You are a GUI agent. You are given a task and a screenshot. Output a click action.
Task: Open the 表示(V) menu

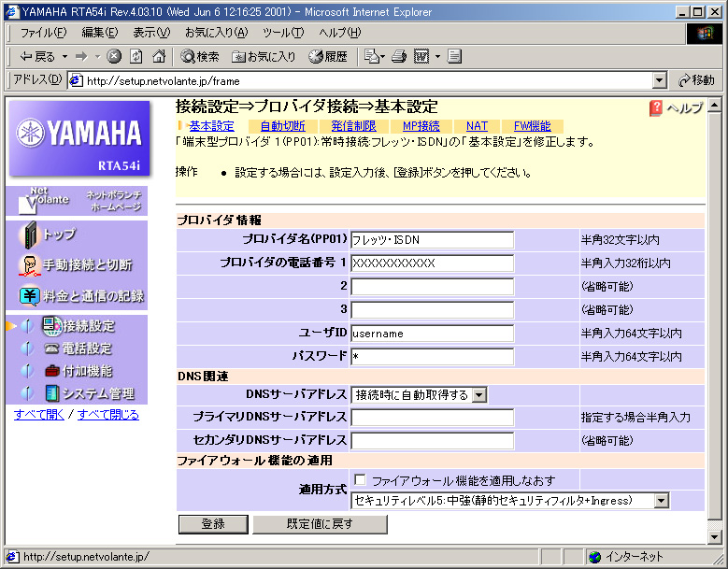(x=150, y=33)
